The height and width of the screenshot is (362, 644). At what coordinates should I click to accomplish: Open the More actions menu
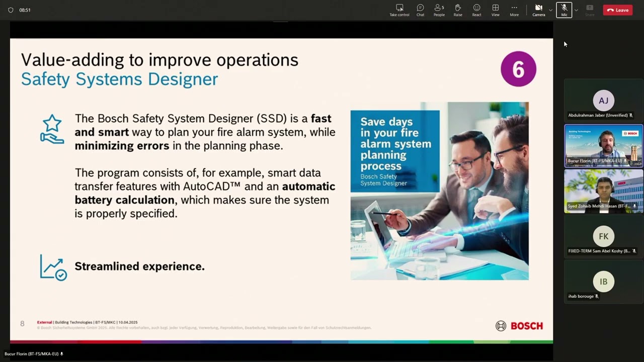[514, 10]
